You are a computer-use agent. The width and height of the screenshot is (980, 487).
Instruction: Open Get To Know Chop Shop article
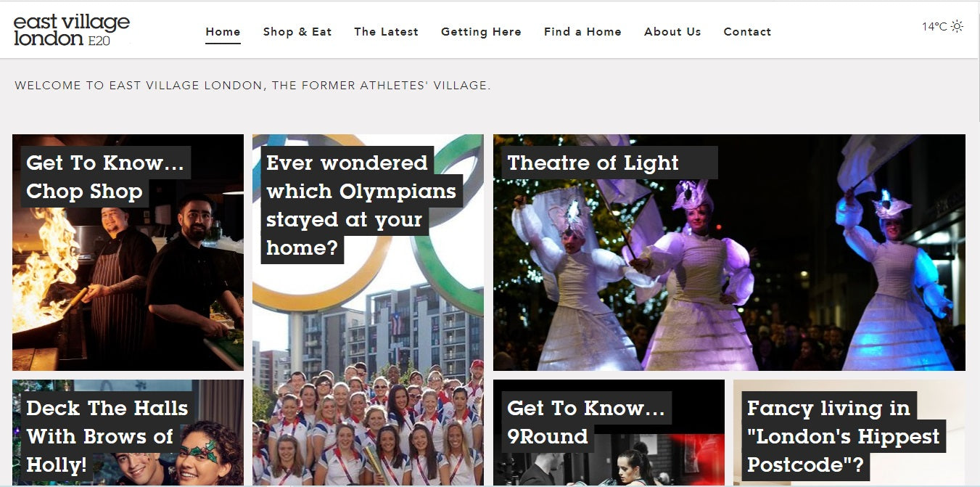click(128, 253)
